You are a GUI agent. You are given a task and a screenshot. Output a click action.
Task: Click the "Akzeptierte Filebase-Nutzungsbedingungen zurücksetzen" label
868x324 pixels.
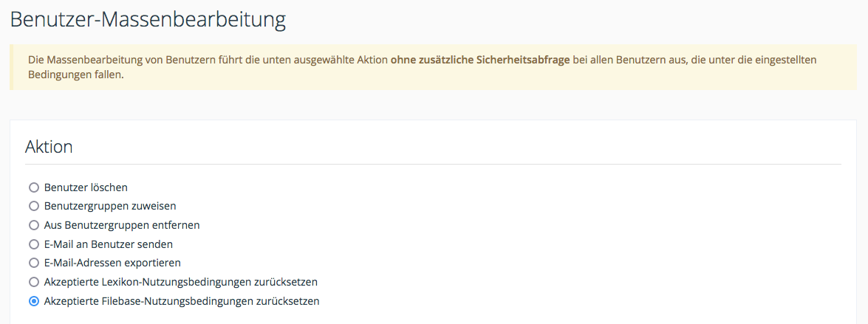point(182,301)
